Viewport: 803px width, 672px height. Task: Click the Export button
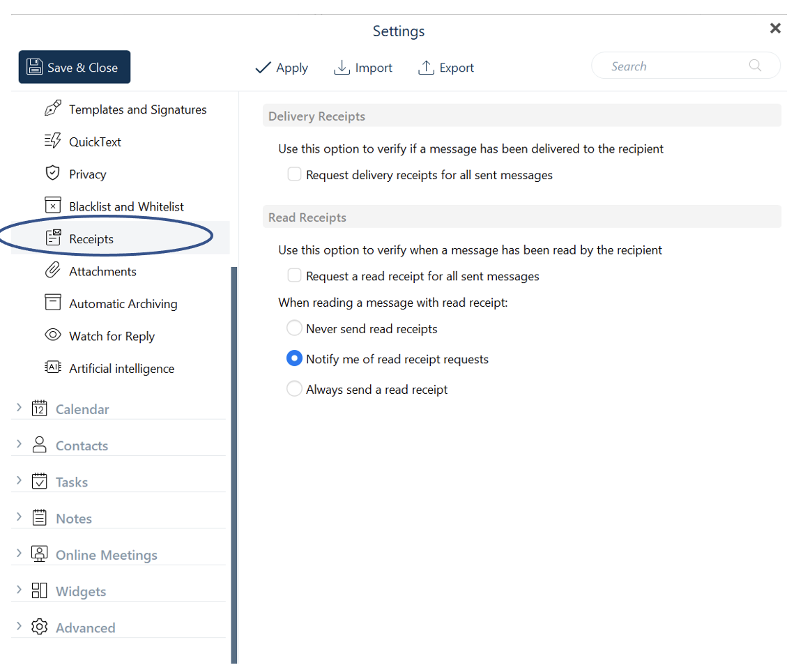446,68
